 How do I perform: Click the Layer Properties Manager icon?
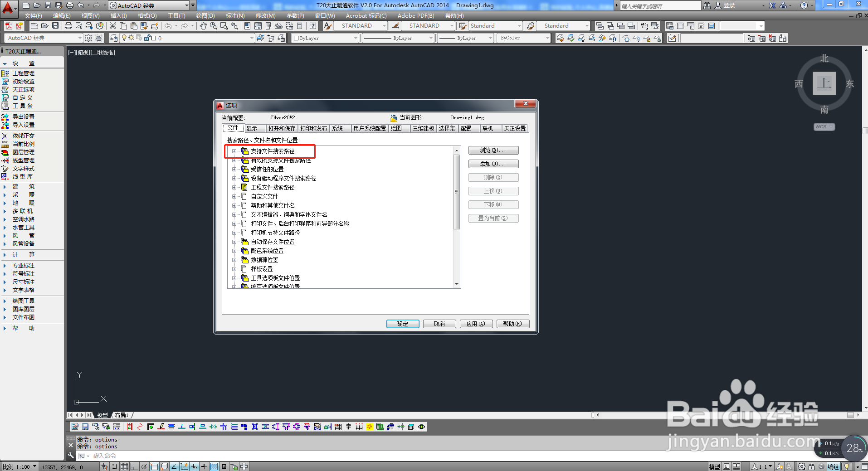(x=114, y=38)
